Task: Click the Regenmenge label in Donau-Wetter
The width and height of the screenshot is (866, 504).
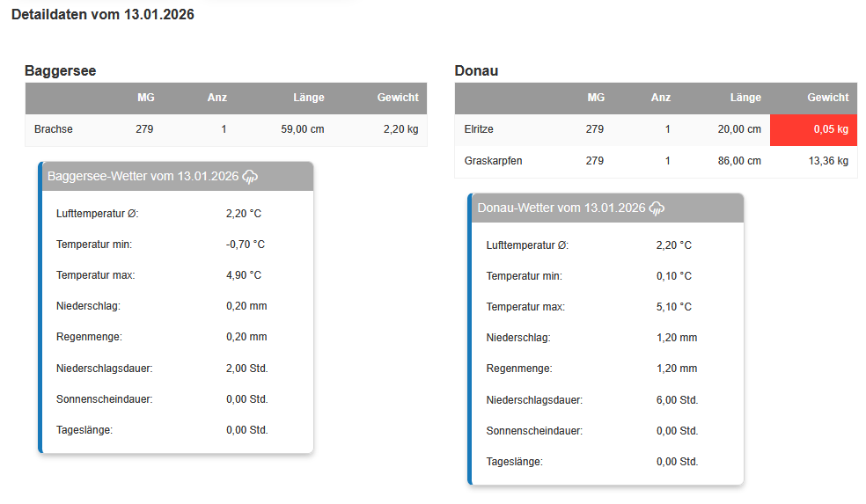Action: [x=519, y=369]
